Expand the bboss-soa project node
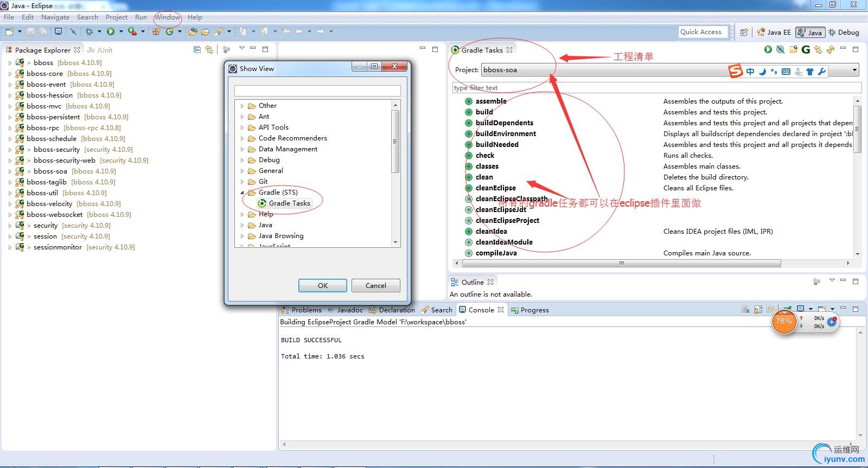The image size is (868, 468). [10, 171]
